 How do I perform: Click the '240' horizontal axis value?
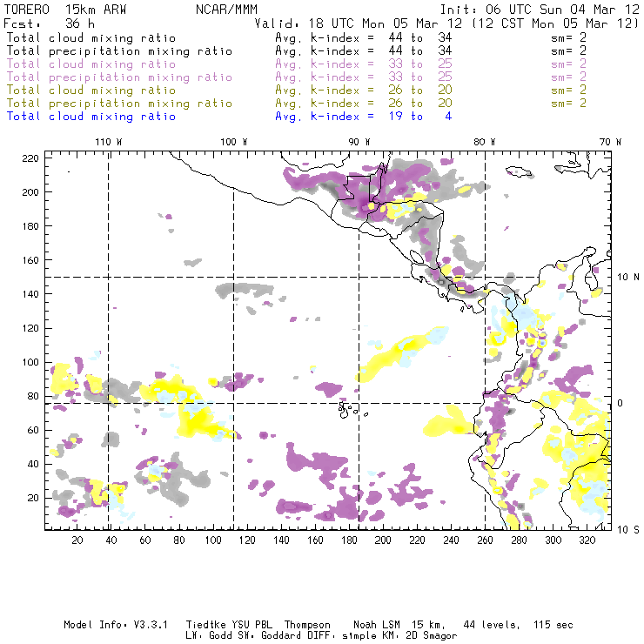click(x=451, y=540)
